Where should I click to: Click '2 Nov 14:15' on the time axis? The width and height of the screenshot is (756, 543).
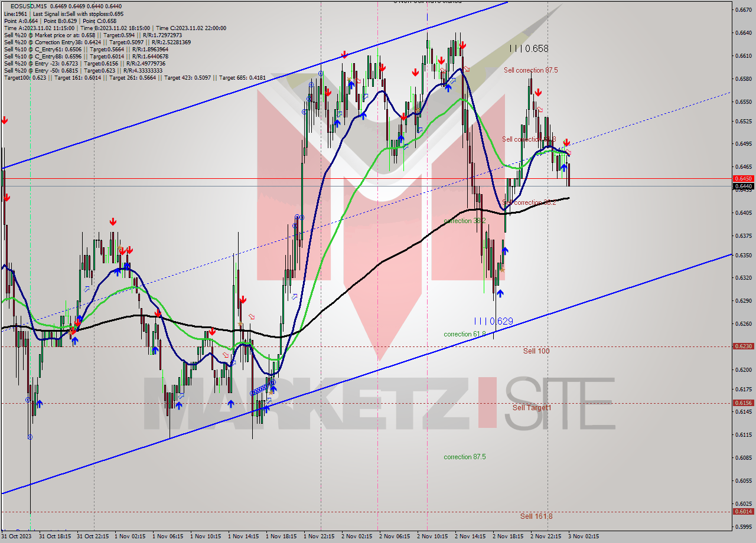point(471,537)
